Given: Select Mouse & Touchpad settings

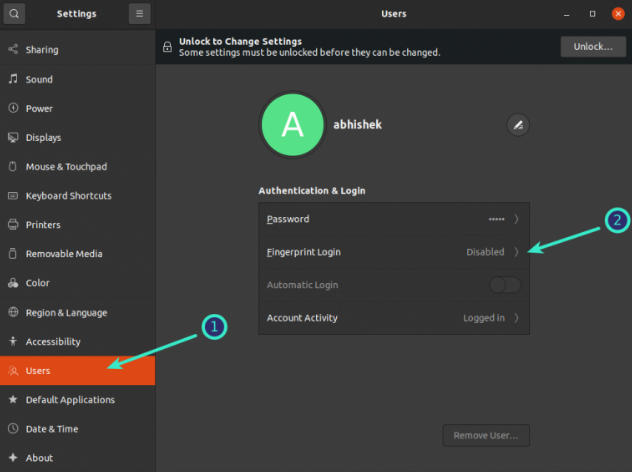Looking at the screenshot, I should (x=77, y=166).
